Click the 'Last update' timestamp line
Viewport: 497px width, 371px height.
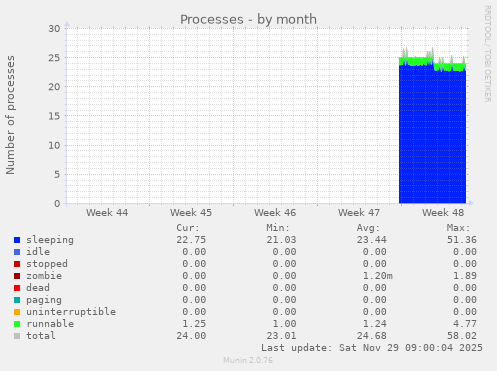[372, 348]
